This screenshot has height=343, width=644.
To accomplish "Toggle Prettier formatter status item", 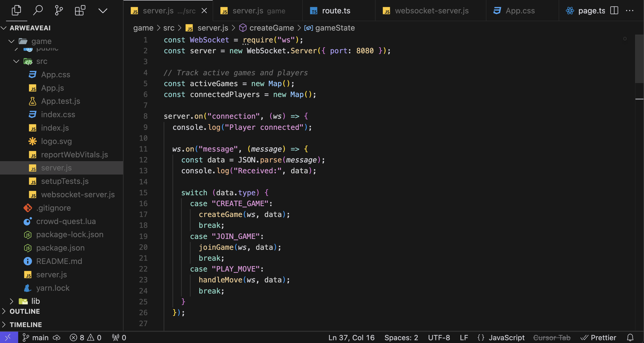I will point(598,337).
